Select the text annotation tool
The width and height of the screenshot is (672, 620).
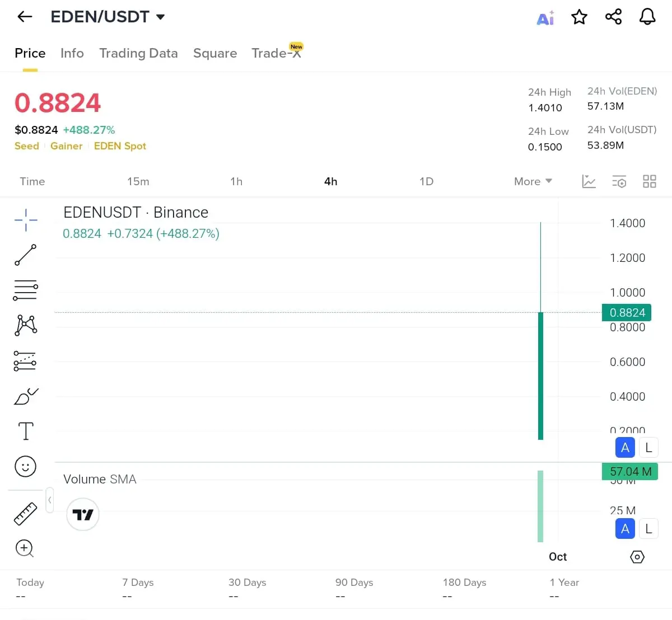pyautogui.click(x=26, y=431)
